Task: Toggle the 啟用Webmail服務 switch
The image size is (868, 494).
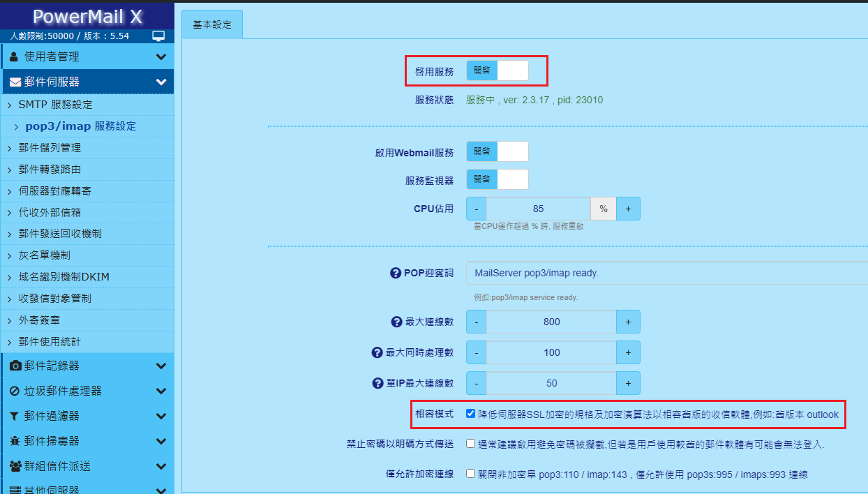Action: click(497, 151)
